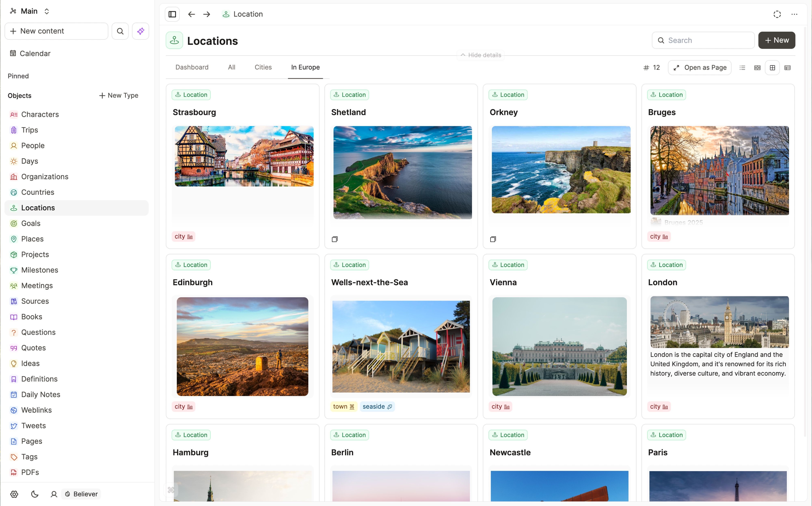The height and width of the screenshot is (506, 812).
Task: Open search with the sidebar magnifier icon
Action: click(120, 31)
